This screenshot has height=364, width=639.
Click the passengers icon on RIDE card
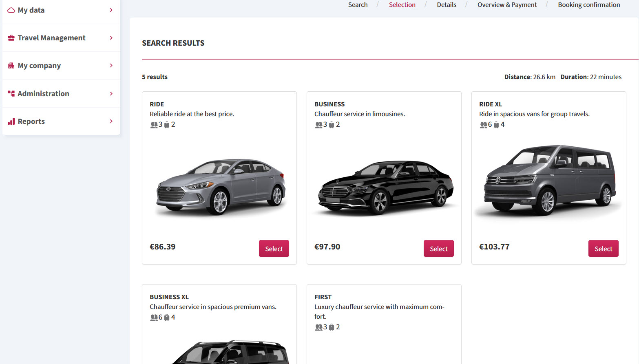(154, 125)
